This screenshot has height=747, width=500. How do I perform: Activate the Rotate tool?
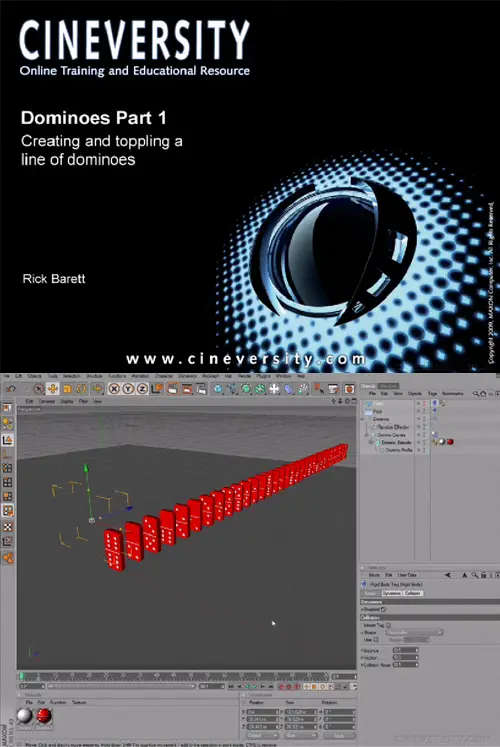click(81, 389)
